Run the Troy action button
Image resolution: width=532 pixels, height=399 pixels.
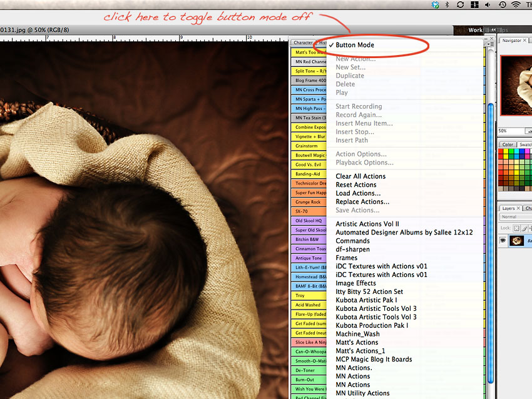click(309, 296)
